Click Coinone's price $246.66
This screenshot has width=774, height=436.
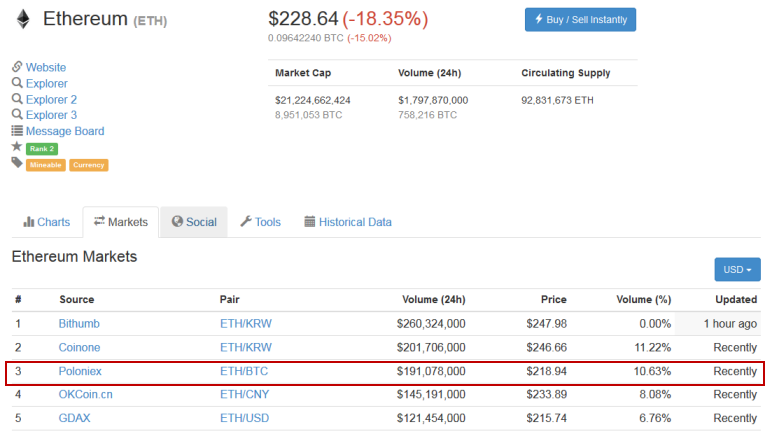point(546,348)
